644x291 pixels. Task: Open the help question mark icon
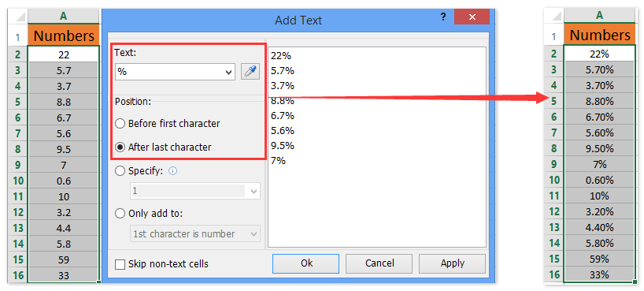tap(443, 17)
